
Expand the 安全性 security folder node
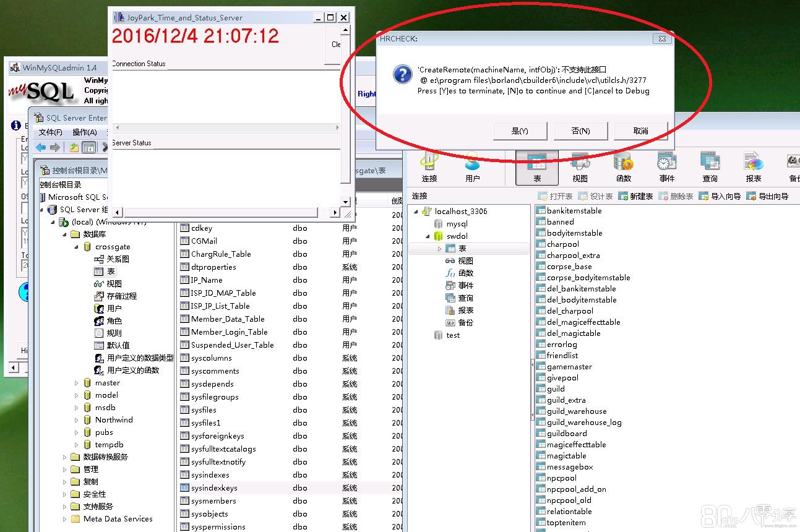[x=64, y=494]
